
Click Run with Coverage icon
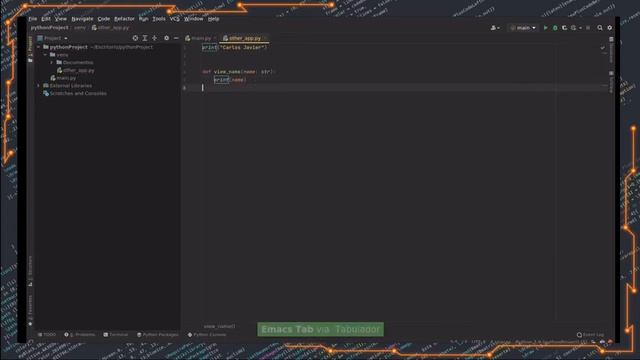[x=564, y=28]
